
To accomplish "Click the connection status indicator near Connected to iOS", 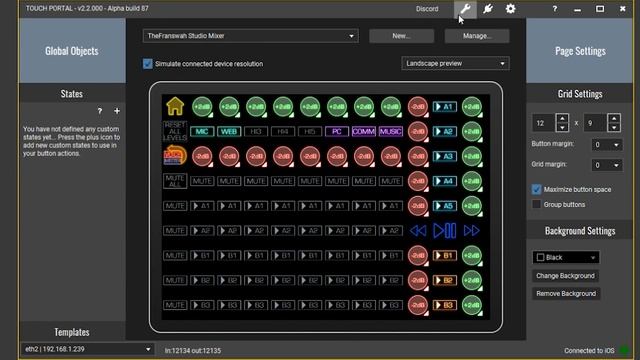I will pos(624,350).
